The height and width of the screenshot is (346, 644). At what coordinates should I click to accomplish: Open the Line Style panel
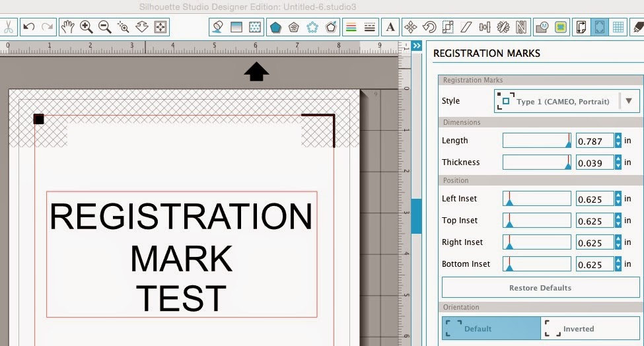tap(370, 27)
